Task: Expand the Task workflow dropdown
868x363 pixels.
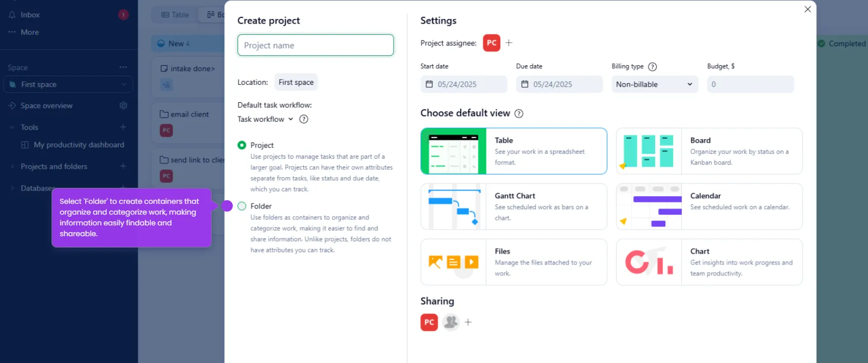Action: pos(265,119)
